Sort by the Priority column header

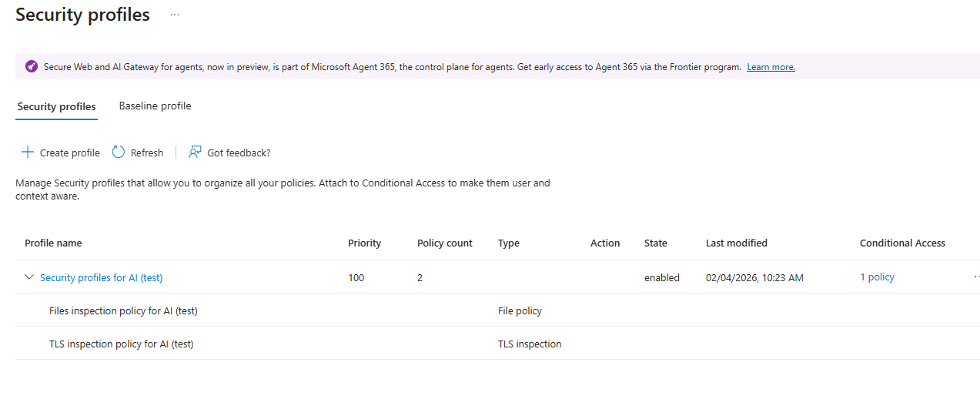[364, 243]
